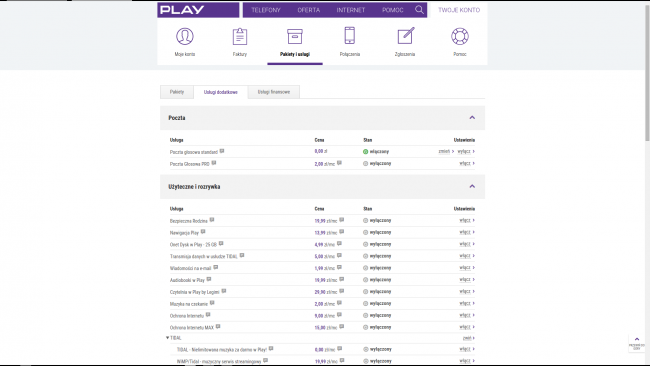
Task: Show info tooltip next to Nawigacja Play
Action: (203, 232)
